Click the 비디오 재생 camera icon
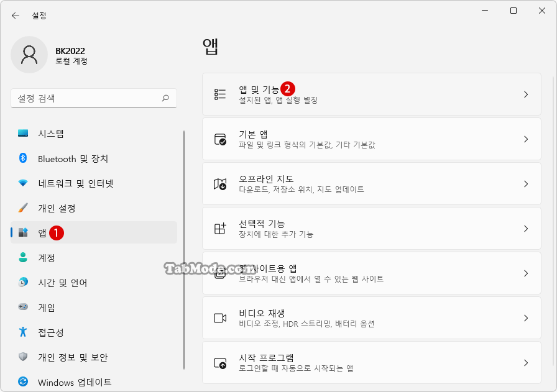 coord(220,318)
